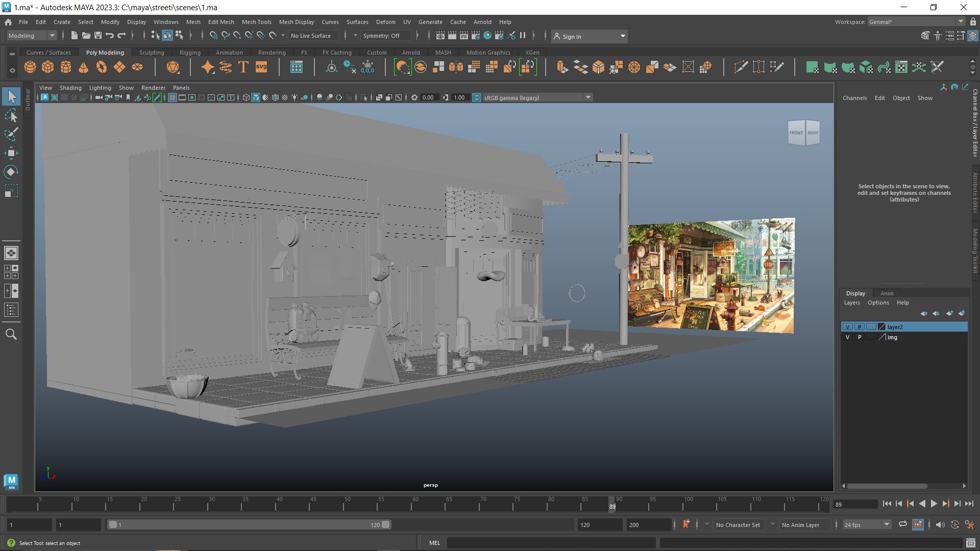
Task: Toggle visibility V for the img layer
Action: (x=847, y=337)
